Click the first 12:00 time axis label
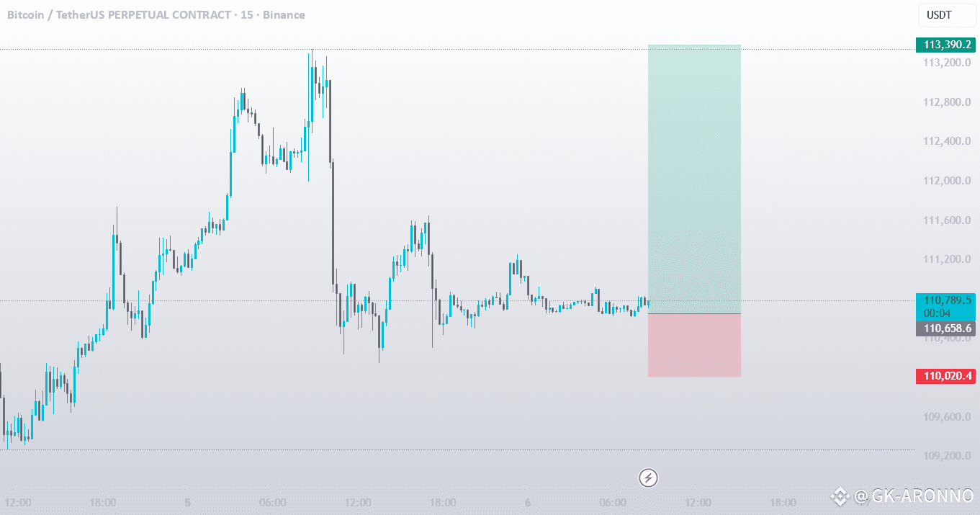This screenshot has height=515, width=980. [18, 503]
